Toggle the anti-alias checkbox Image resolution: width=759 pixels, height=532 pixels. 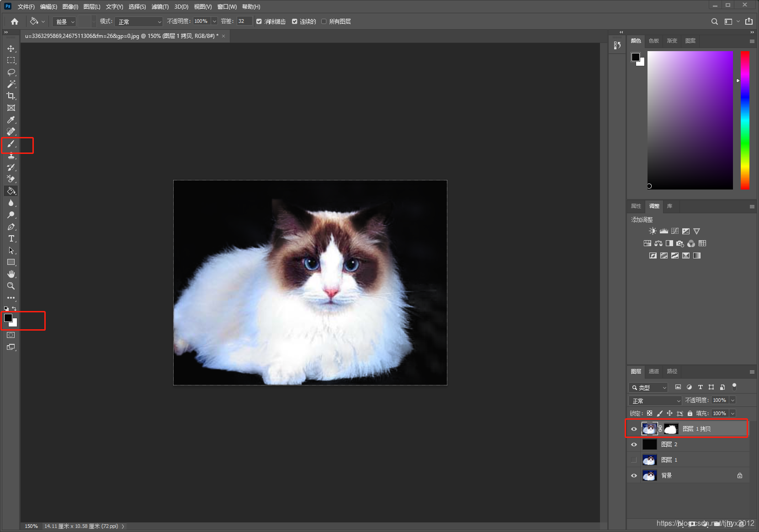(259, 21)
